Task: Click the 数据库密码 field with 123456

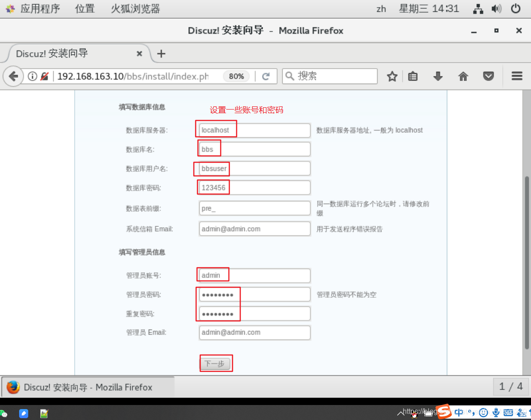Action: [x=254, y=188]
